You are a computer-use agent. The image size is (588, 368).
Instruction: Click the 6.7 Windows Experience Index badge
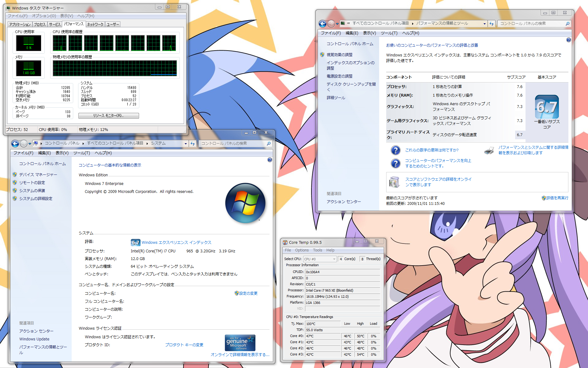tap(135, 243)
